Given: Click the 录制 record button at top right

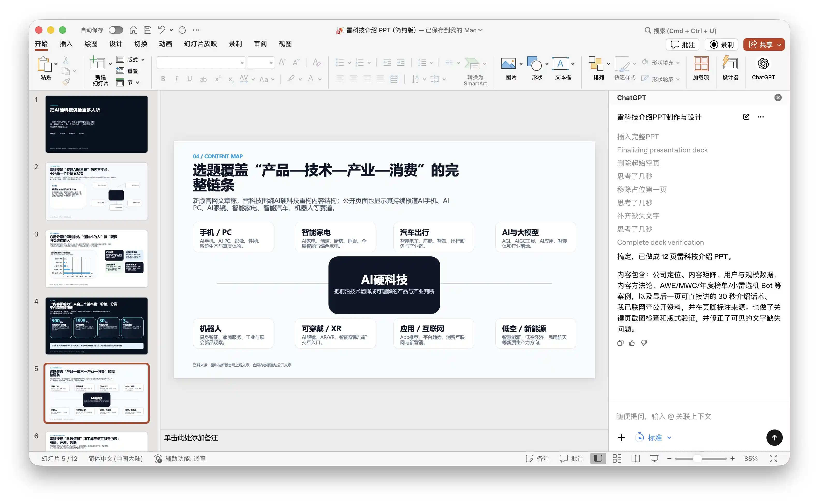Looking at the screenshot, I should pos(721,45).
